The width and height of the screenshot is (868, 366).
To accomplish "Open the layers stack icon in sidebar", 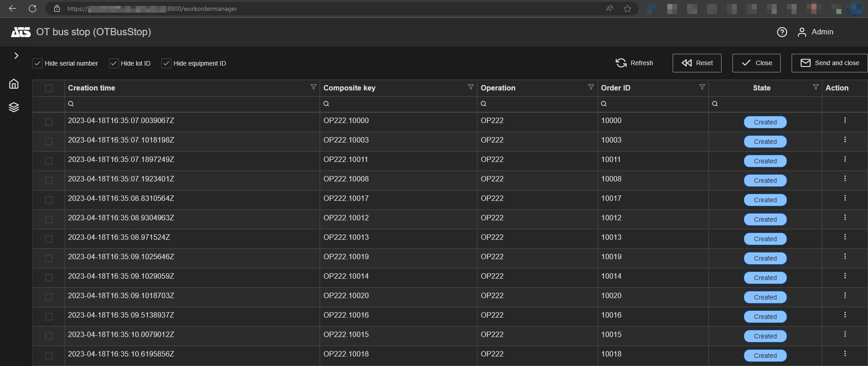I will pyautogui.click(x=14, y=107).
